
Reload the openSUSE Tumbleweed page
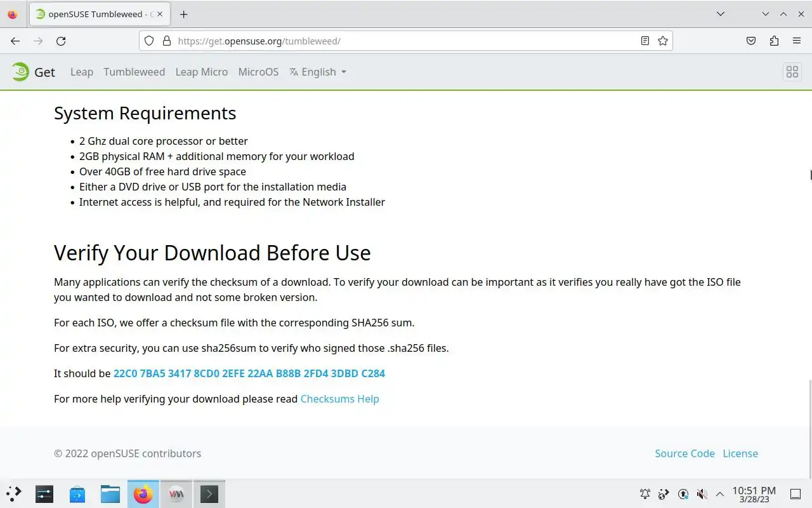tap(61, 41)
